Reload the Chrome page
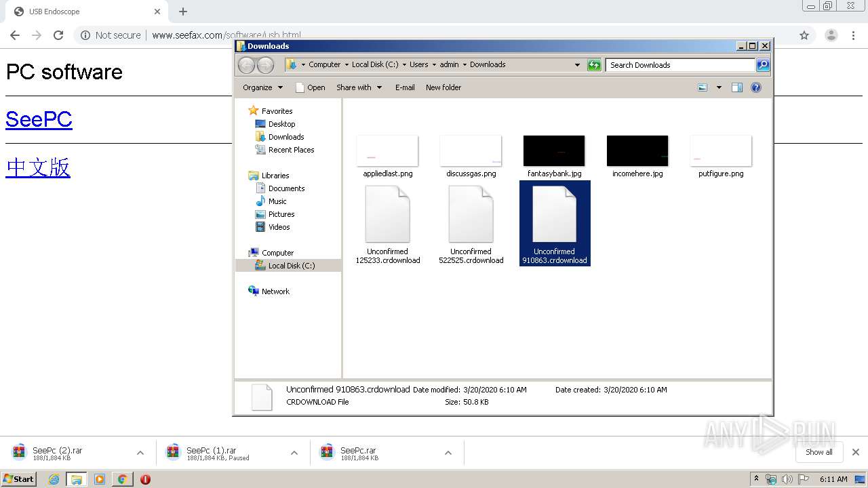868x488 pixels. (x=58, y=35)
